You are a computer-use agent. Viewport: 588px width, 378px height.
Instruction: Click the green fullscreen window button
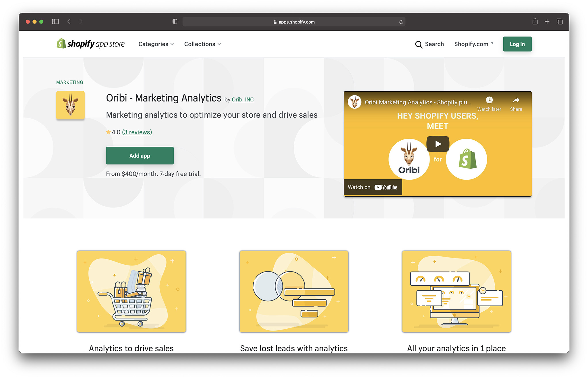tap(41, 22)
